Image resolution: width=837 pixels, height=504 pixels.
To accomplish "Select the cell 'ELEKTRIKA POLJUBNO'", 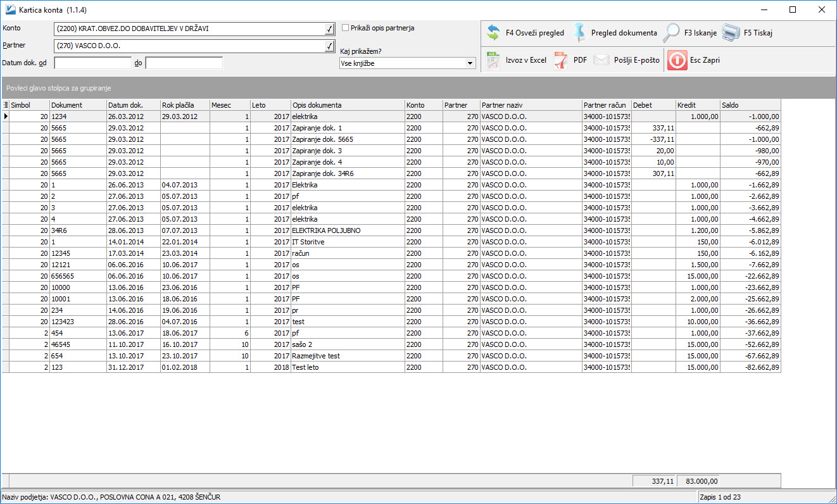I will (348, 230).
